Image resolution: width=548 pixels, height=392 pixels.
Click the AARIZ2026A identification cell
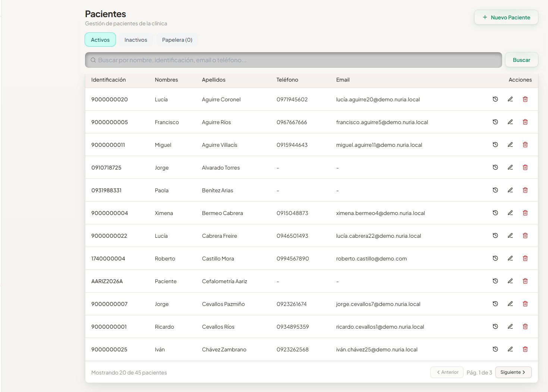107,281
